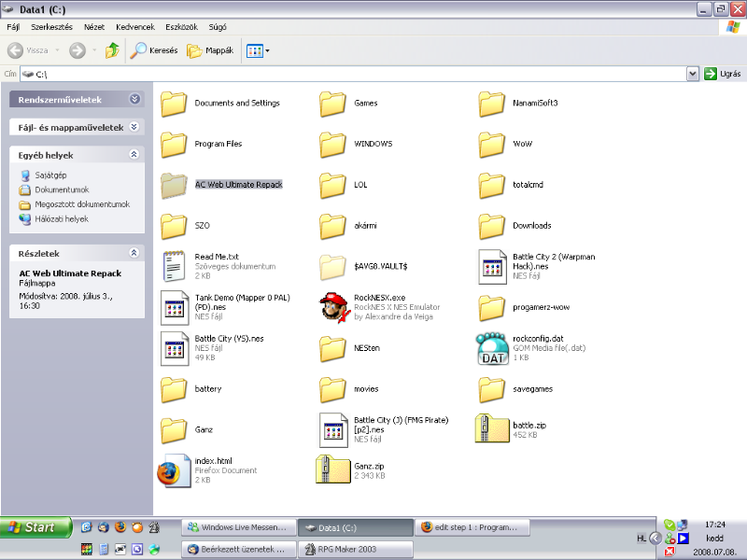Screen dimensions: 747x560
Task: Open index.html Firefox document icon
Action: click(x=174, y=469)
